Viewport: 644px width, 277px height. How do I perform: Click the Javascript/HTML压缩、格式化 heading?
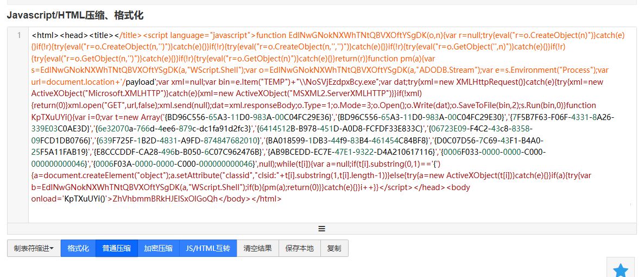[x=75, y=16]
